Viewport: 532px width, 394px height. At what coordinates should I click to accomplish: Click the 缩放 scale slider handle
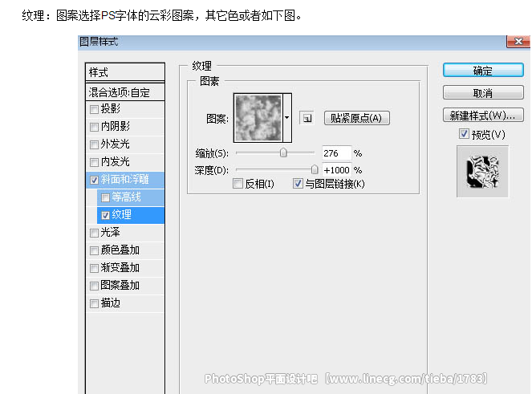point(283,153)
